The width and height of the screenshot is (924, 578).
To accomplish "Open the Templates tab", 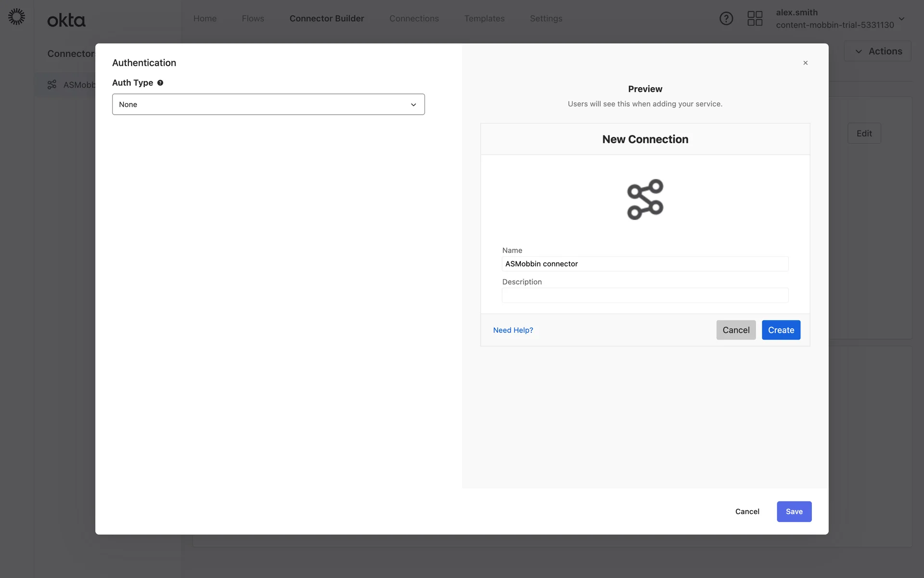I will point(484,18).
